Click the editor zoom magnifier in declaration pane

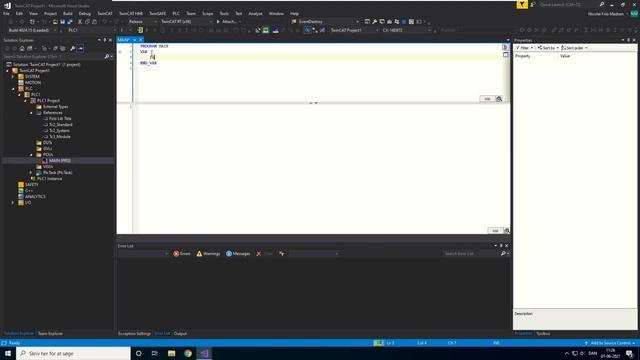point(499,99)
